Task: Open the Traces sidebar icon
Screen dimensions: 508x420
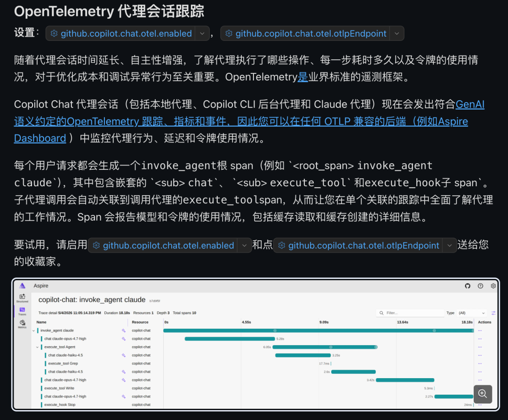Action: [x=22, y=311]
